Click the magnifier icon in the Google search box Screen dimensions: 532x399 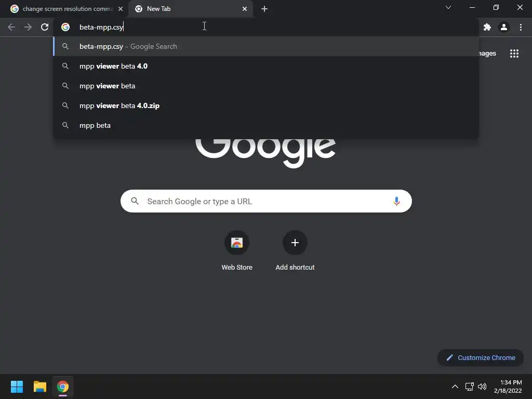coord(135,201)
